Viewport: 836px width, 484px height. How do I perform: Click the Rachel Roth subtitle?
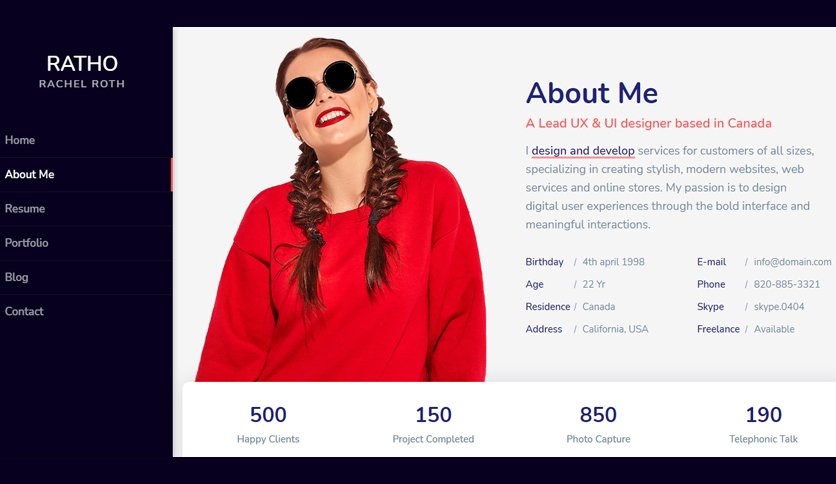[x=82, y=84]
